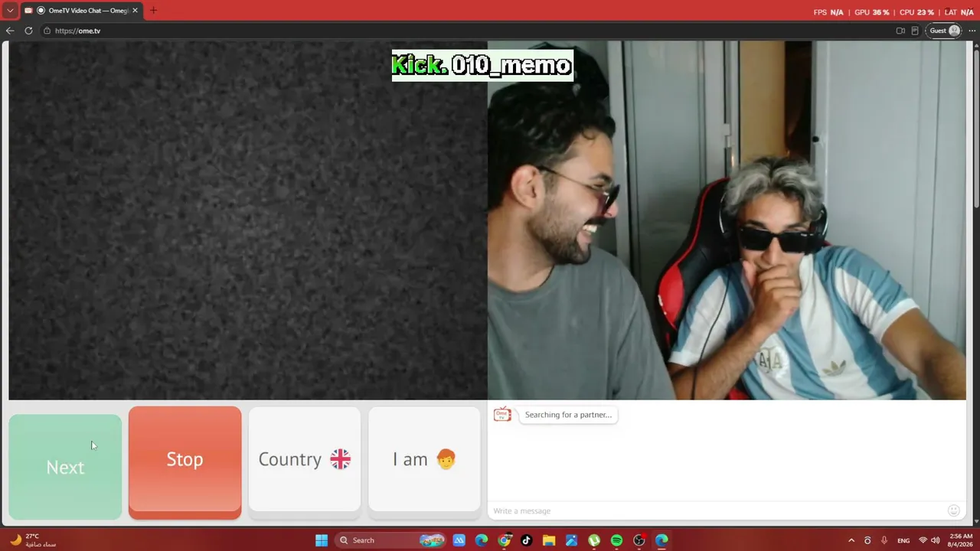Click the 'Searching for a partner...' status text

[568, 415]
